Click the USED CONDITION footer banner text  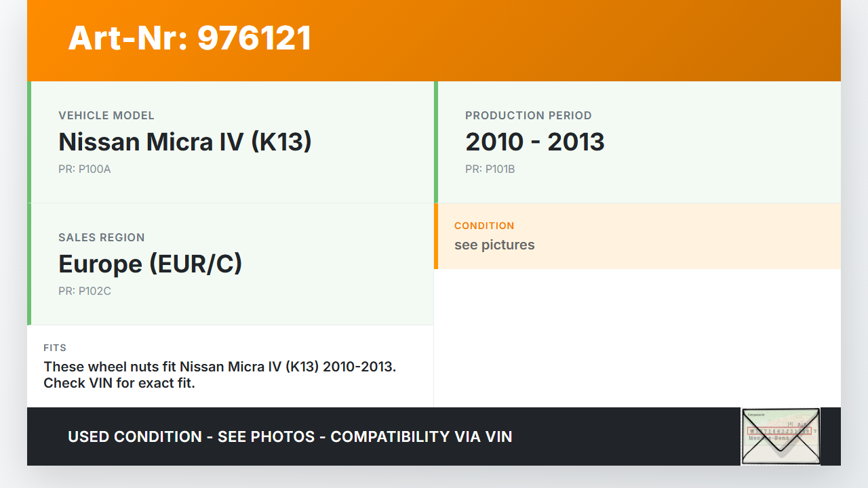290,436
